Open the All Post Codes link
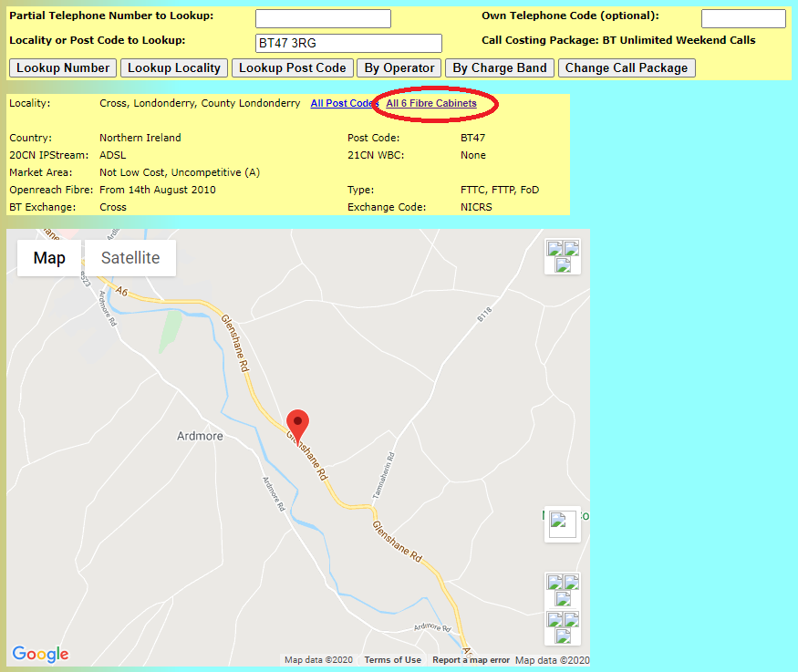The image size is (798, 672). coord(345,103)
